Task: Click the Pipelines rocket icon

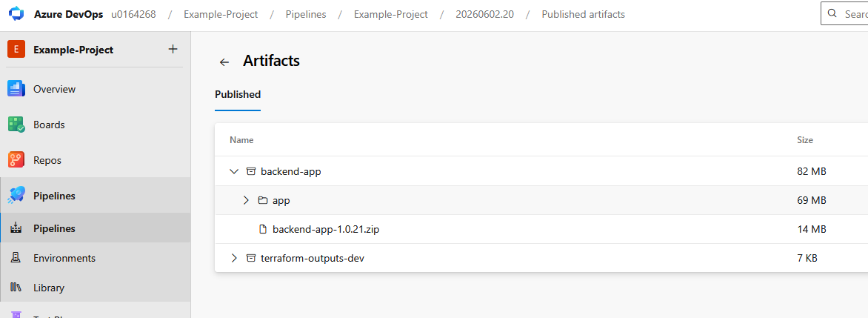Action: 16,195
